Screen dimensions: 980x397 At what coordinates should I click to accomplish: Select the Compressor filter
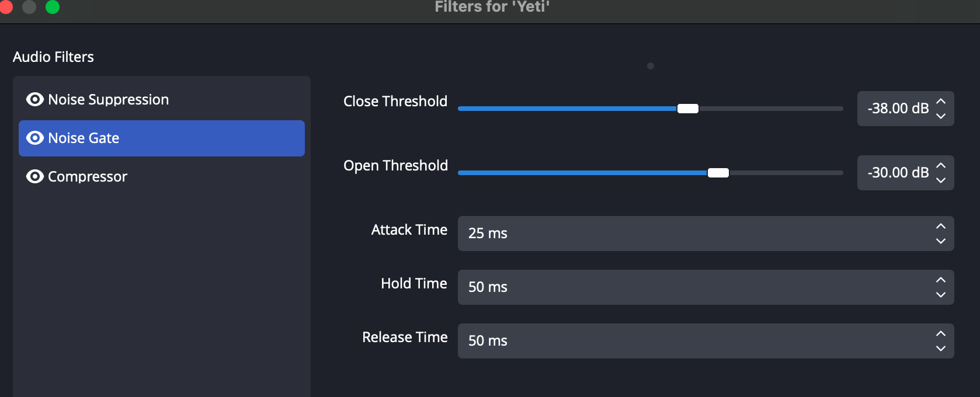tap(88, 176)
